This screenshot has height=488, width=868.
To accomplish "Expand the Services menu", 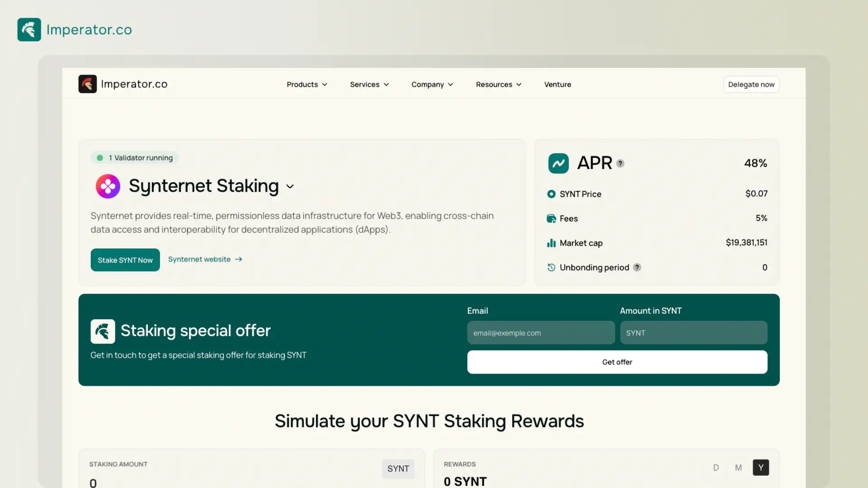I will [x=369, y=84].
